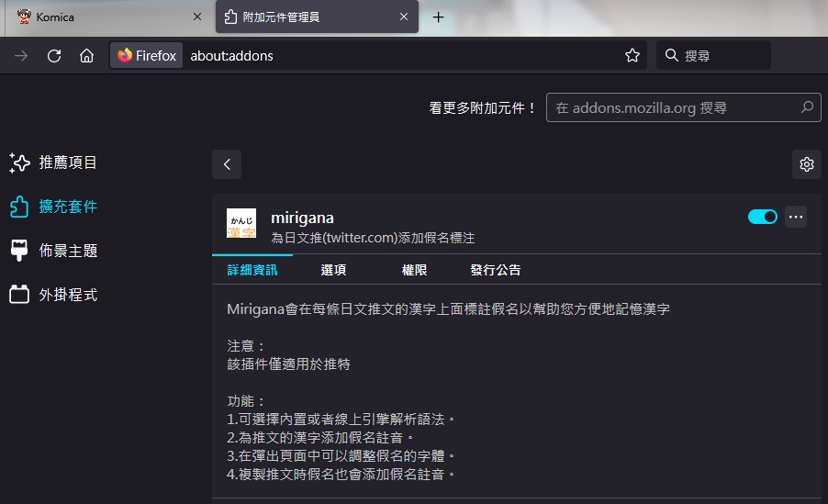Click feature line 4.複製推文時假名也會添加假名註音
The width and height of the screenshot is (828, 504).
(x=341, y=475)
